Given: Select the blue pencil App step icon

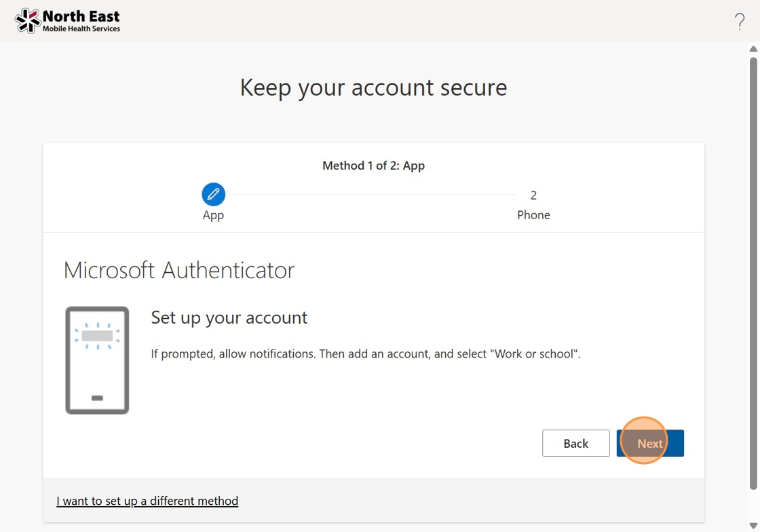Looking at the screenshot, I should (213, 195).
